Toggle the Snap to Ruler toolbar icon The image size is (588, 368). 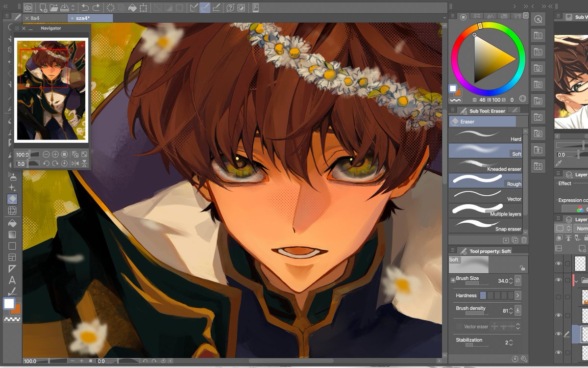coord(194,8)
